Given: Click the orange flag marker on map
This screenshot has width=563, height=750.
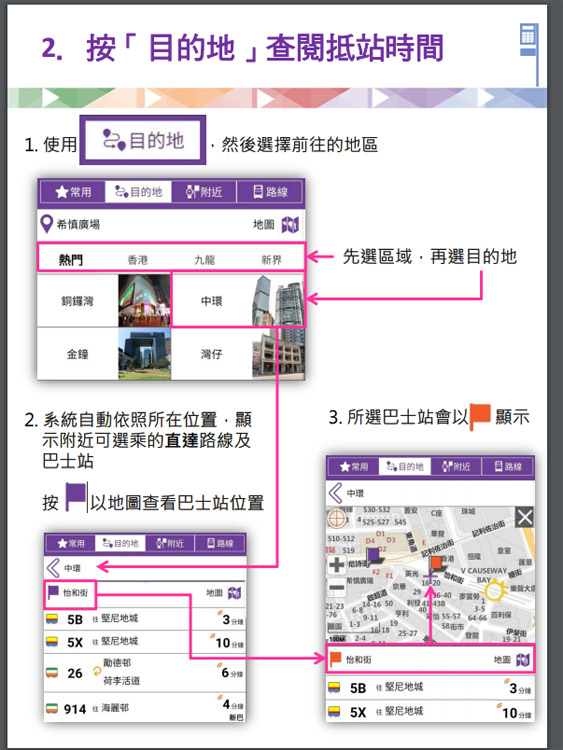Looking at the screenshot, I should coord(437,562).
